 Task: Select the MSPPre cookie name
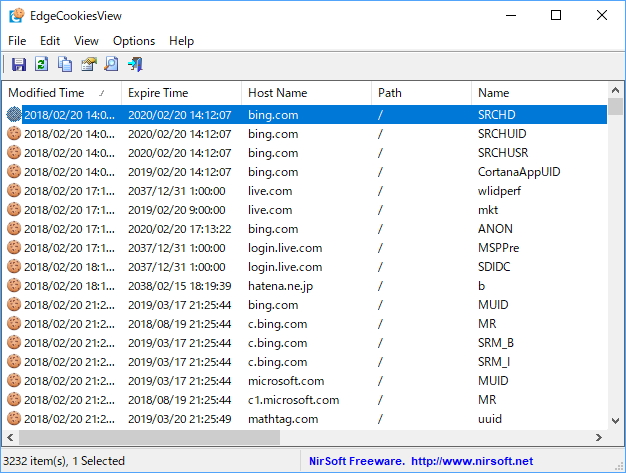coord(499,247)
